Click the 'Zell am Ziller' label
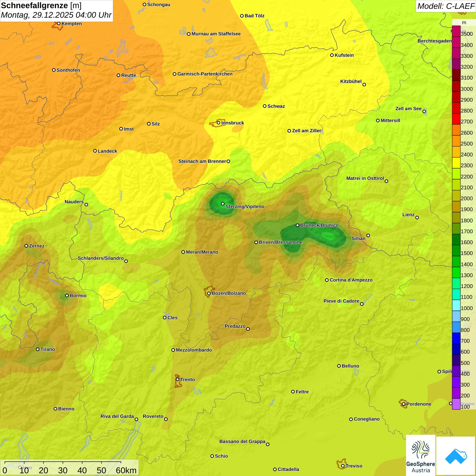The height and width of the screenshot is (476, 476). point(307,131)
